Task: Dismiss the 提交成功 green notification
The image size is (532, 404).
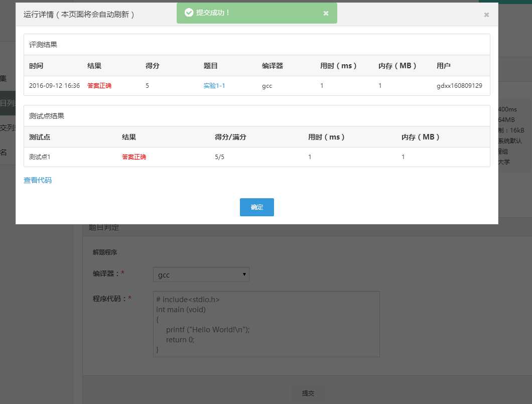Action: [326, 13]
